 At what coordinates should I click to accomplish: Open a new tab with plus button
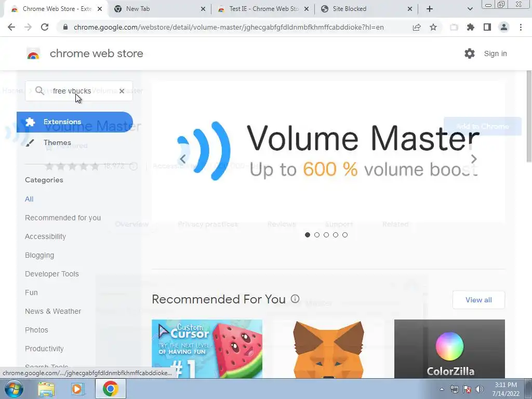[x=430, y=9]
